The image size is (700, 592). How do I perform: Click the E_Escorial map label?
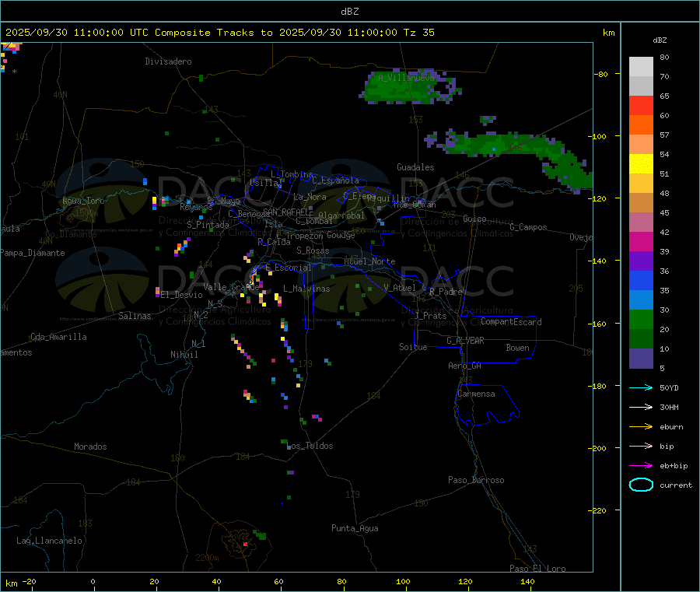point(289,268)
